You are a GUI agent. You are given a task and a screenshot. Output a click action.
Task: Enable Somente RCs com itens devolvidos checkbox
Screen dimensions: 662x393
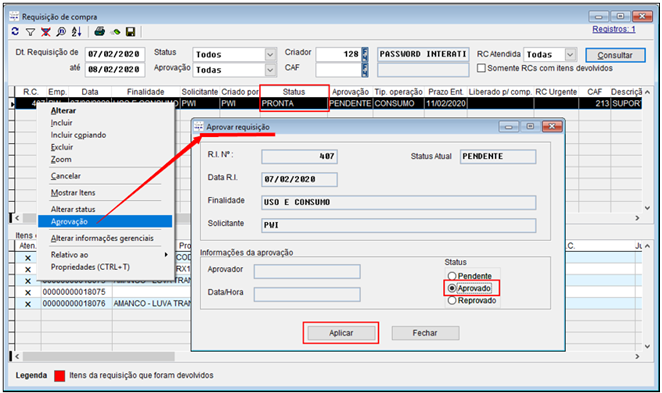(x=481, y=68)
